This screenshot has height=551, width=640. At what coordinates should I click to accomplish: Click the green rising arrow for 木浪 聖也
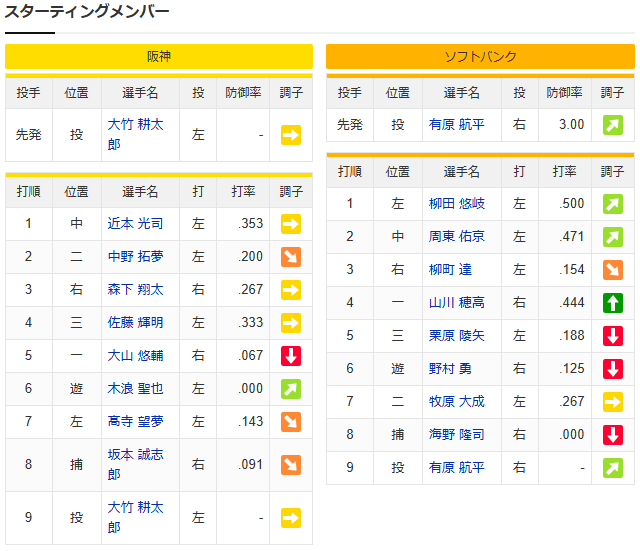pos(291,389)
